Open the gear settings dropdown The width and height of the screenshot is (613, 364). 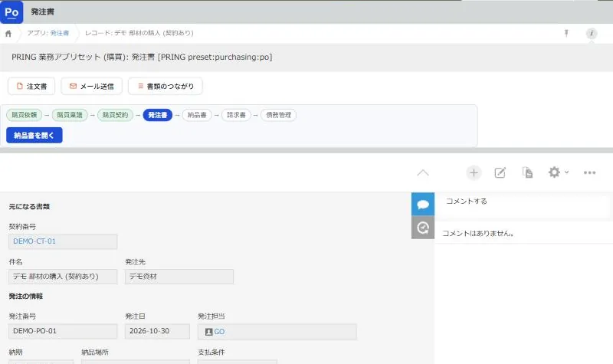point(558,172)
